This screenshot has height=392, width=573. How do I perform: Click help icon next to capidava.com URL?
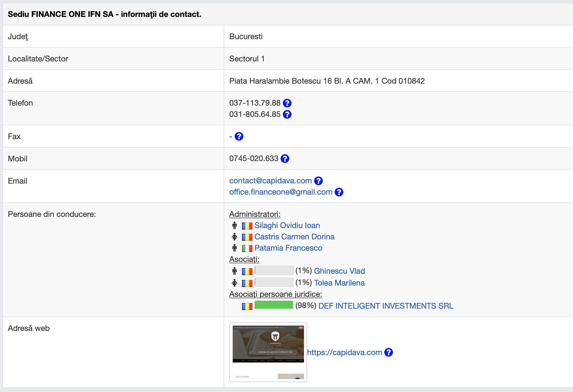click(x=388, y=352)
